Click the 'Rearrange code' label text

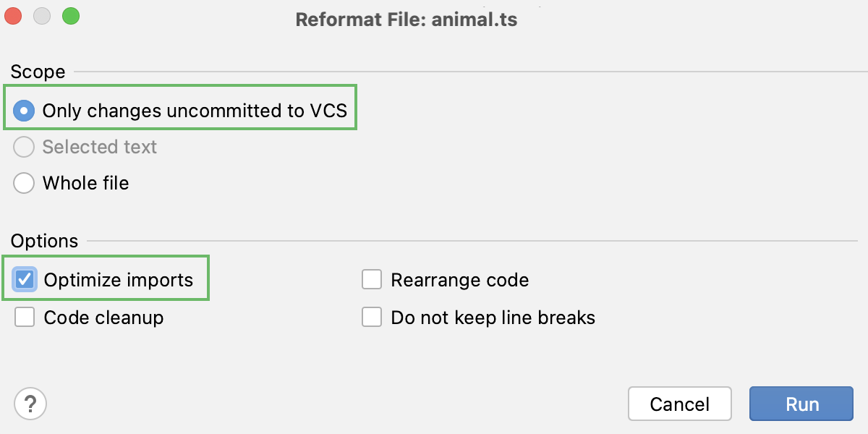tap(459, 279)
